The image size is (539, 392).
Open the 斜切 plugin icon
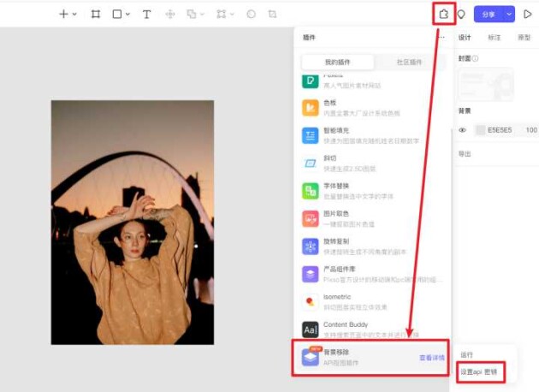point(311,163)
